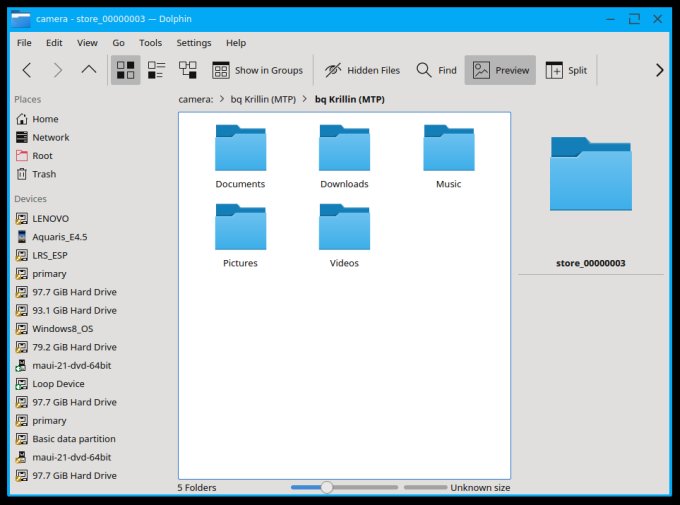
Task: Open the Downloads folder
Action: point(344,155)
